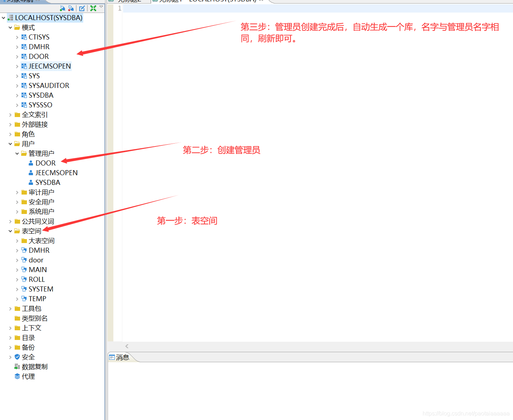Click the 安全 shield icon
The height and width of the screenshot is (420, 513).
tap(17, 357)
